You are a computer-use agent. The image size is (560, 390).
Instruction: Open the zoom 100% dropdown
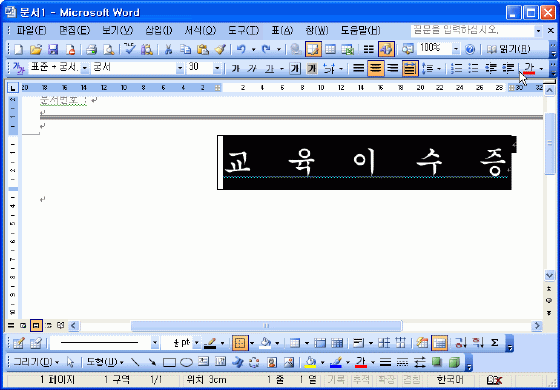456,49
